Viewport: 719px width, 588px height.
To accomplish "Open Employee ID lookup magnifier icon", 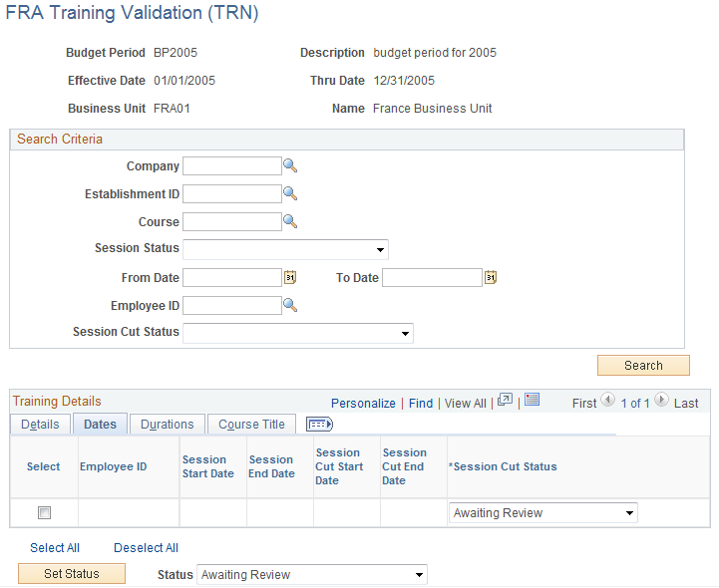I will 290,305.
